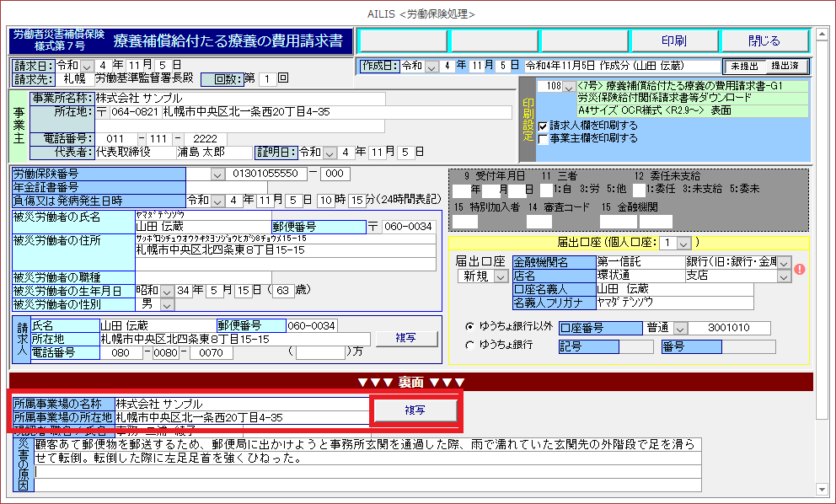Image resolution: width=836 pixels, height=504 pixels.
Task: Open the print form number 108 dropdown
Action: 569,87
